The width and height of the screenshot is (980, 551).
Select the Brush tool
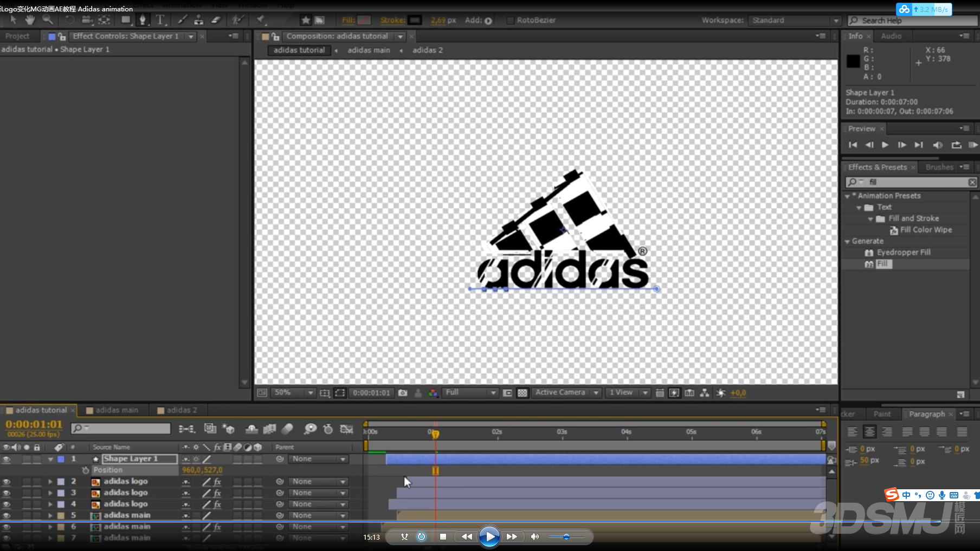(183, 20)
